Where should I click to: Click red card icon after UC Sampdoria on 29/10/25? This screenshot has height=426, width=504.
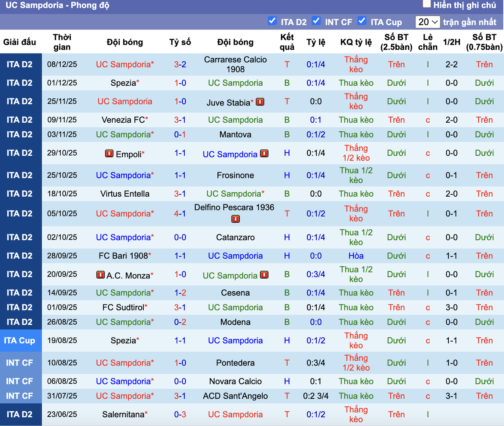click(264, 153)
